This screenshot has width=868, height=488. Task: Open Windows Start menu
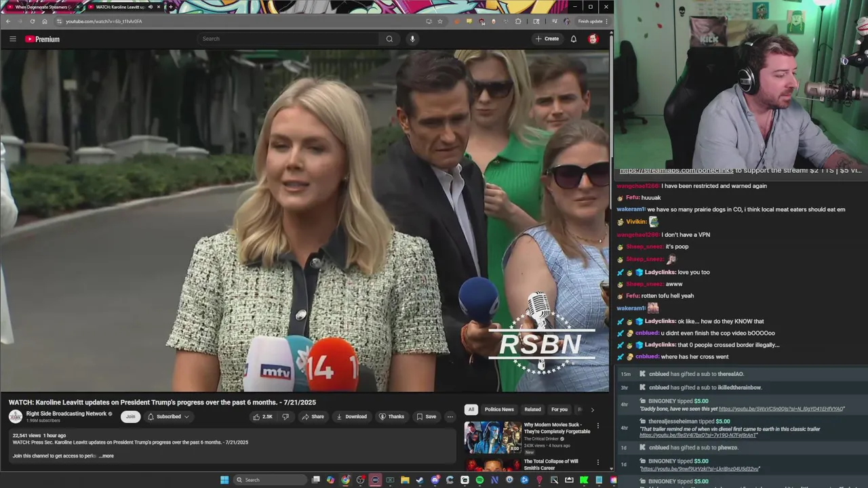(224, 480)
